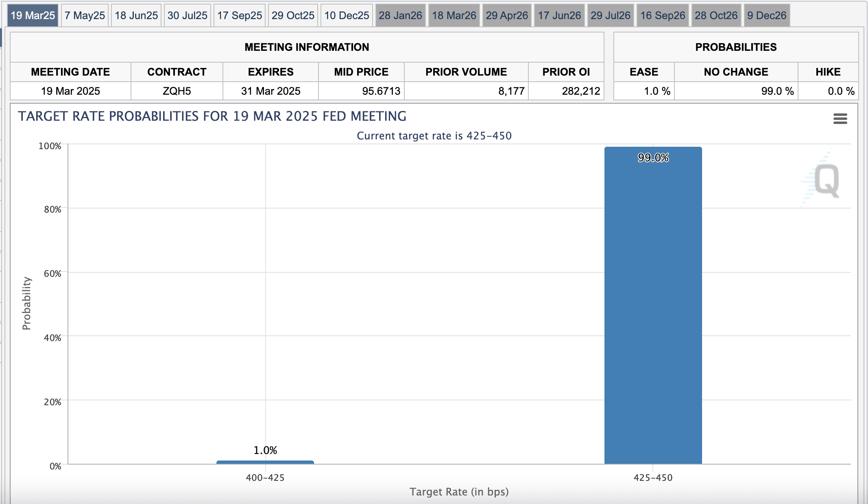Go to the 10 Dec25 tab
The height and width of the screenshot is (504, 868).
coord(347,15)
